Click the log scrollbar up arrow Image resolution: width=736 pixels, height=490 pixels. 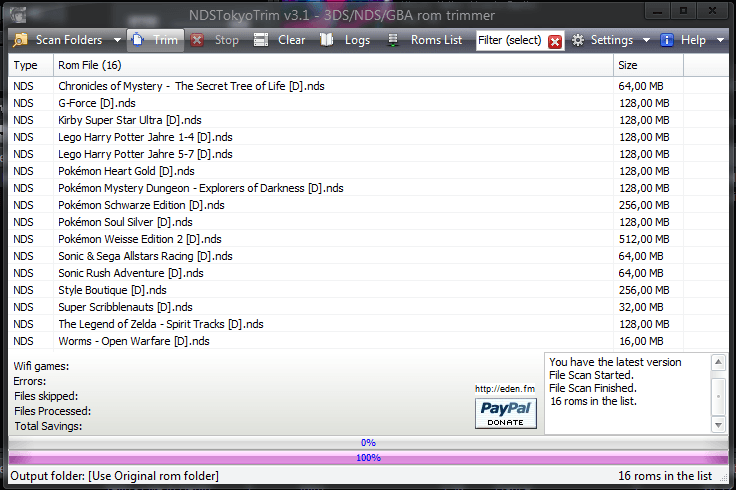718,362
